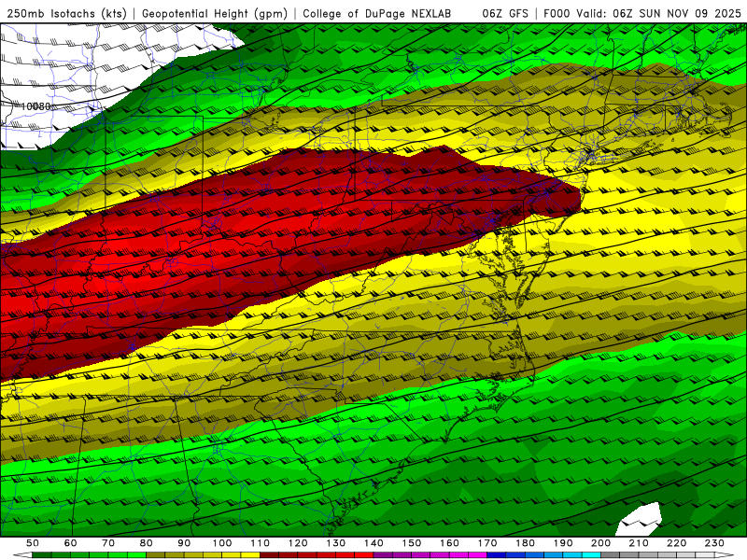Click the '10080' height contour label
This screenshot has height=560, width=747.
[x=35, y=106]
